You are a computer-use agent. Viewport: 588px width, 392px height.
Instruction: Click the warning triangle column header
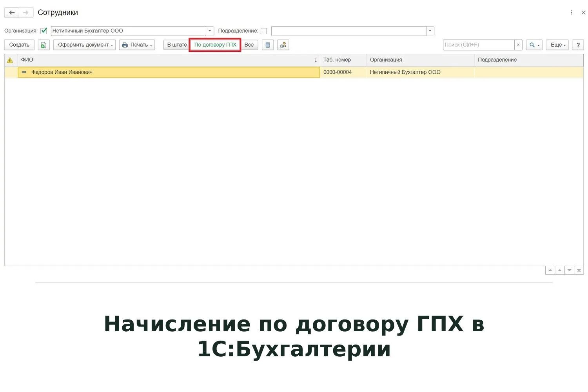click(10, 60)
